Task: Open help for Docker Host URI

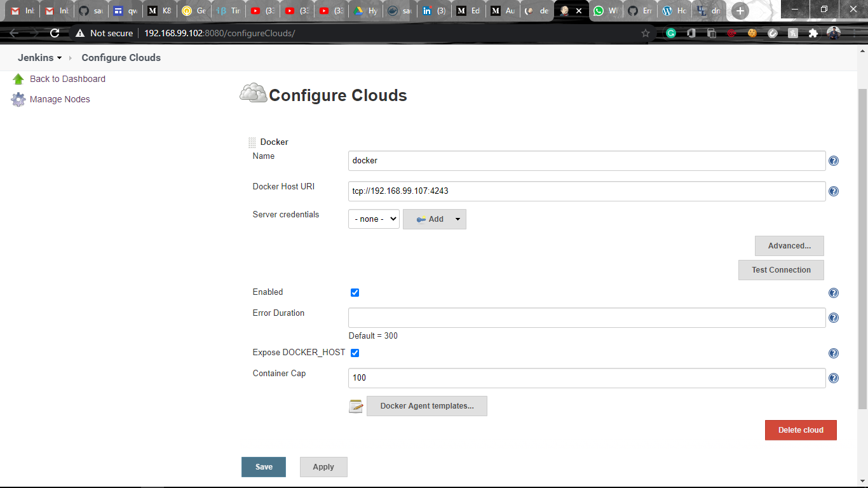Action: (834, 191)
